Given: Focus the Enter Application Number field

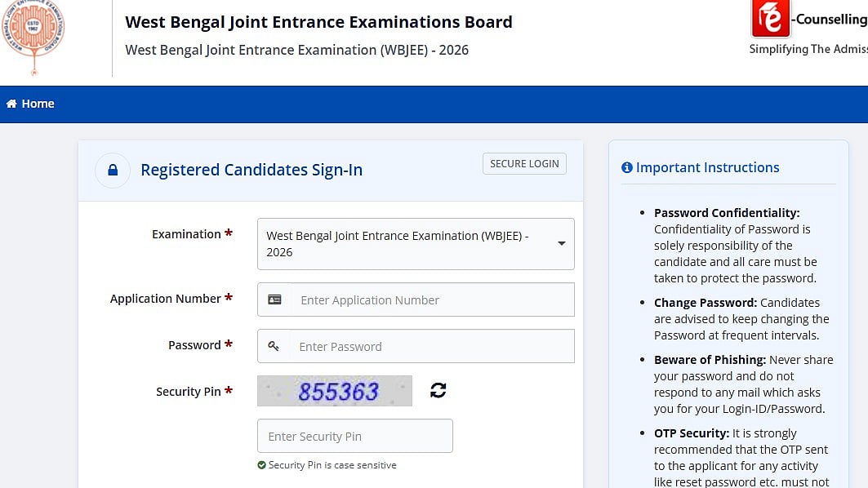Looking at the screenshot, I should click(x=431, y=299).
